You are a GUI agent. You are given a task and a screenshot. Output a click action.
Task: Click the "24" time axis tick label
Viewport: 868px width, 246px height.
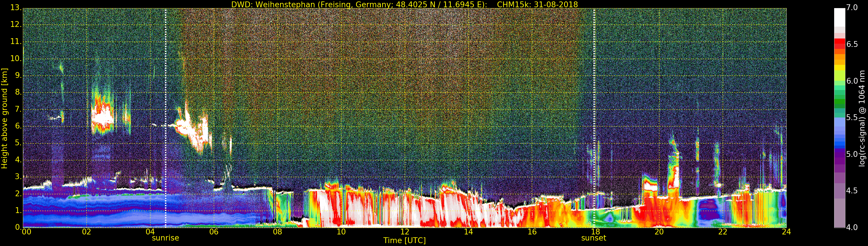(x=786, y=232)
